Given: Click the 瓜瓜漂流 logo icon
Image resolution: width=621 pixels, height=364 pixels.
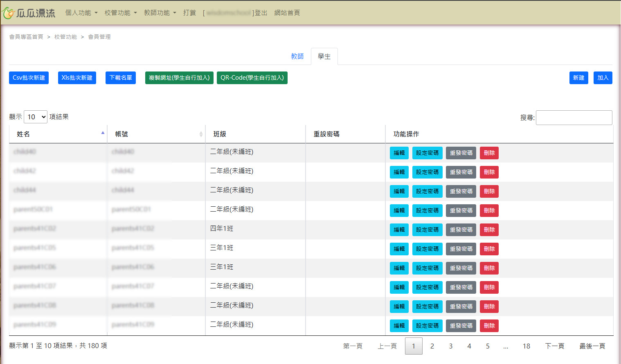Looking at the screenshot, I should point(9,13).
